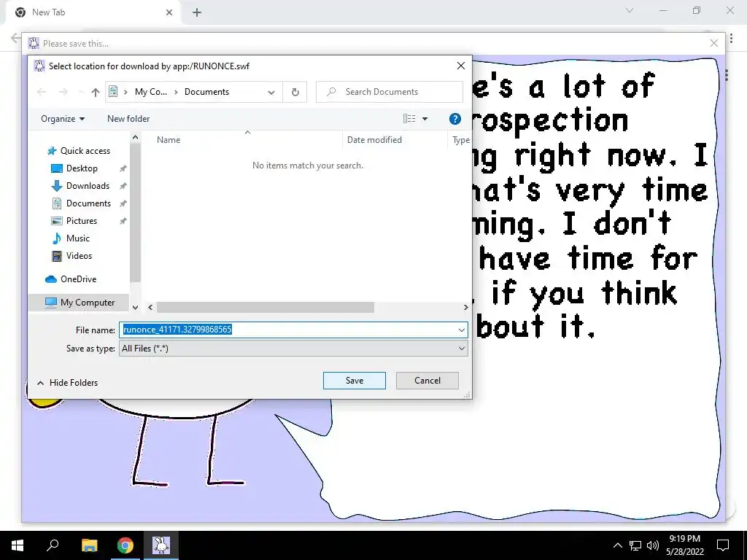This screenshot has height=560, width=747.
Task: Change view with the view layout icon
Action: pyautogui.click(x=409, y=119)
